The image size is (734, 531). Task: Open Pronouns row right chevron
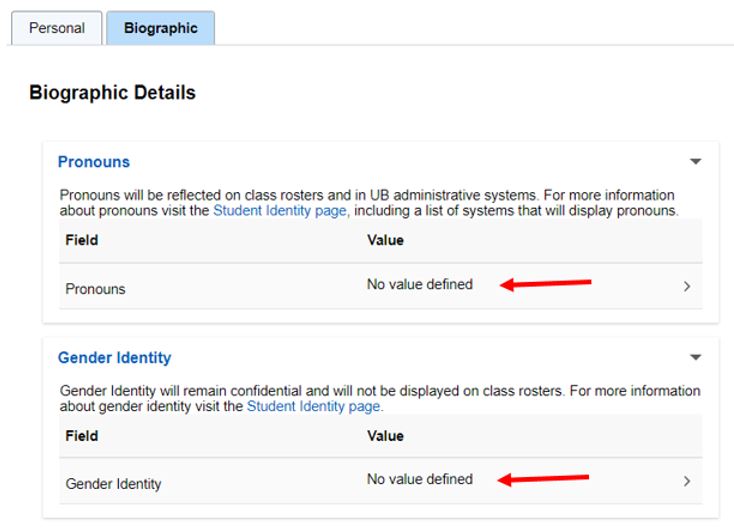click(687, 286)
